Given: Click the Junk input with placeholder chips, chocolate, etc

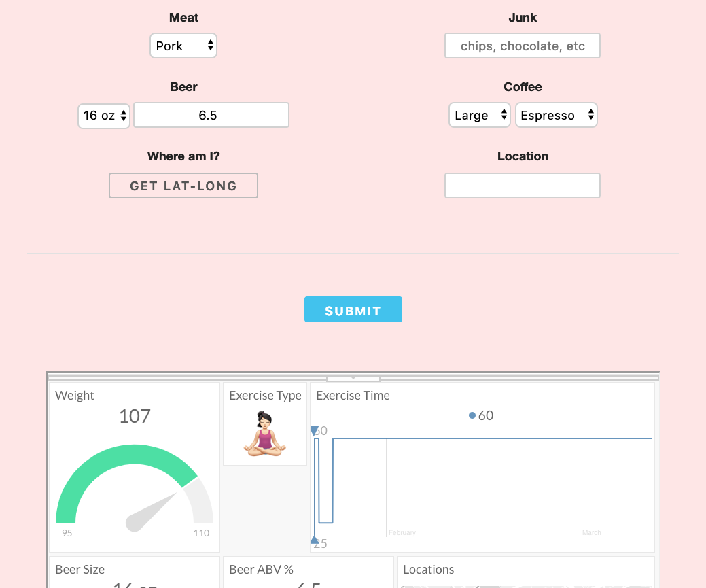Looking at the screenshot, I should 522,46.
